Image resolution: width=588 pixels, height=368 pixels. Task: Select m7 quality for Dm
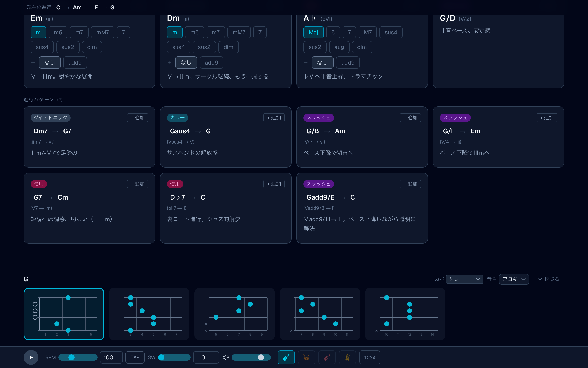click(216, 32)
